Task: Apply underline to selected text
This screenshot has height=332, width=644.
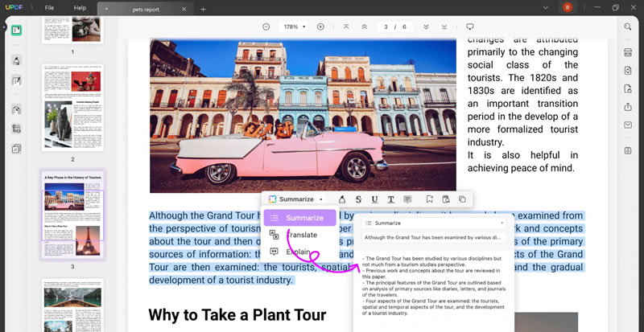Action: tap(374, 199)
